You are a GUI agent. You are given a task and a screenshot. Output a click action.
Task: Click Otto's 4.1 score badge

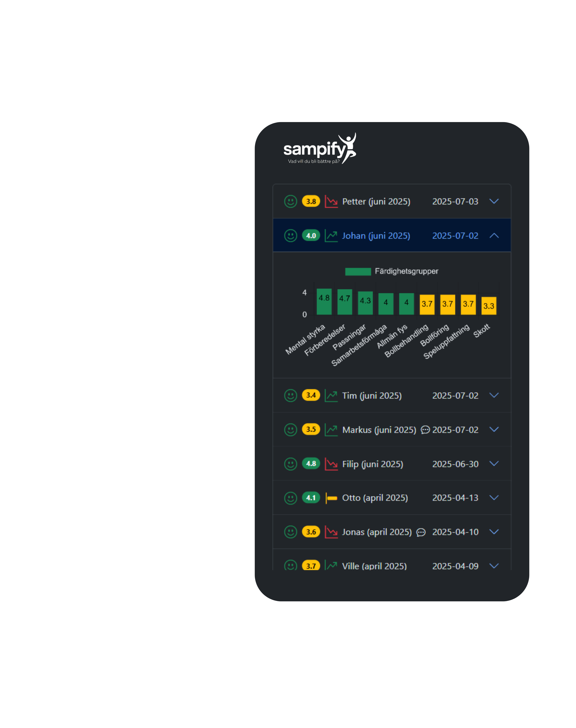click(311, 498)
